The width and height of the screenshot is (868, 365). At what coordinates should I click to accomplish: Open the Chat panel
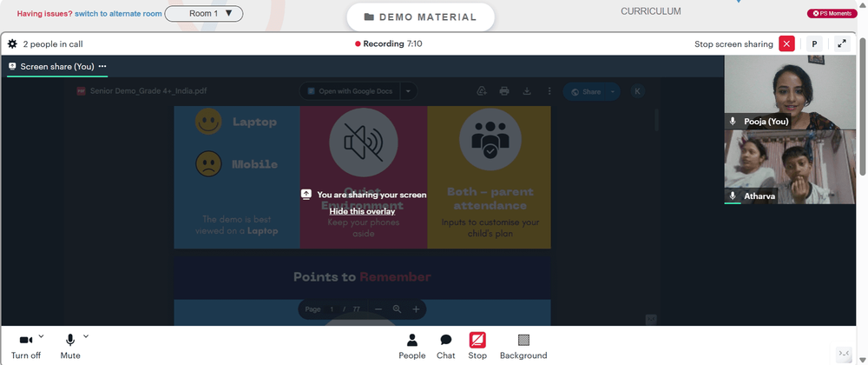(x=445, y=348)
